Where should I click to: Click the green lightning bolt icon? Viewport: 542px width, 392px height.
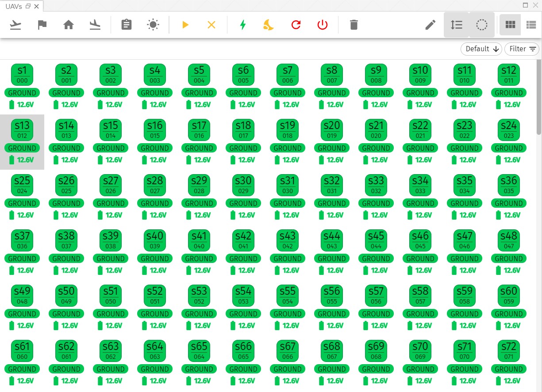coord(242,25)
